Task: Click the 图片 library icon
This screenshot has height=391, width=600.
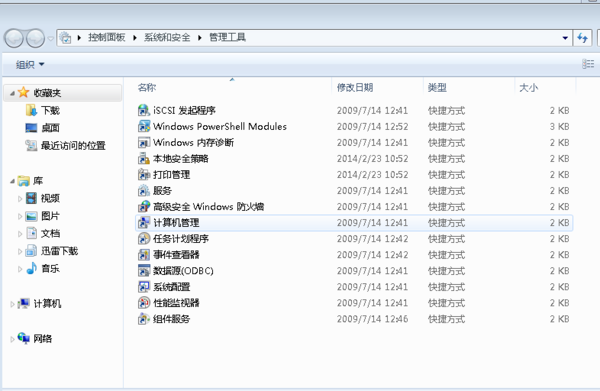Action: (31, 216)
